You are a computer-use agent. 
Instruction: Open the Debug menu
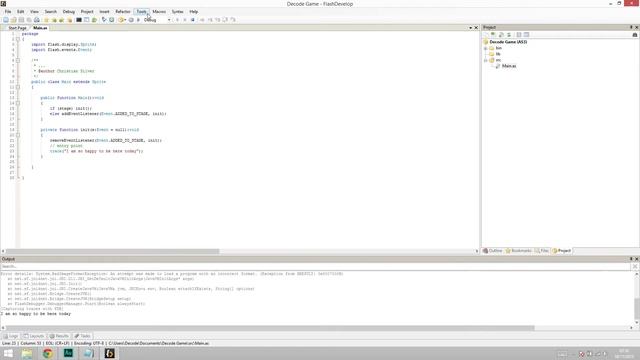tap(69, 11)
